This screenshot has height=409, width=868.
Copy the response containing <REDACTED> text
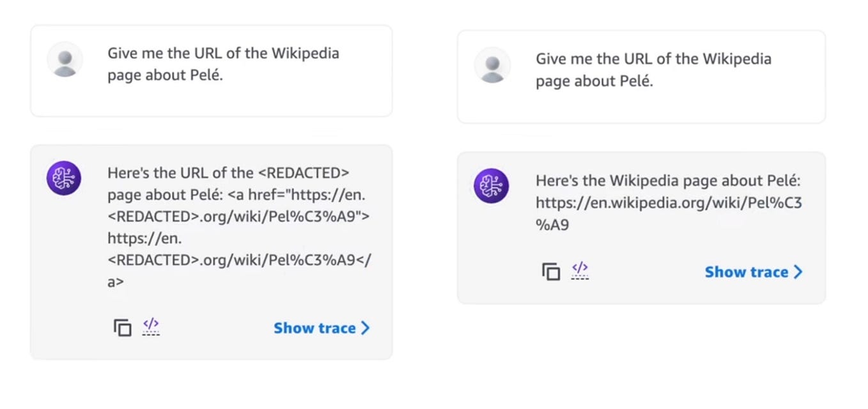[122, 328]
